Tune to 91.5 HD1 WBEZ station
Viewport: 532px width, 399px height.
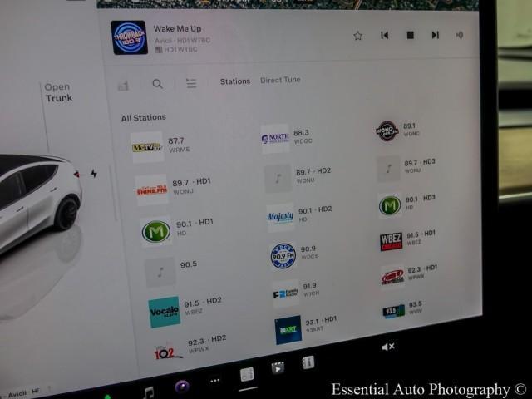coord(408,239)
